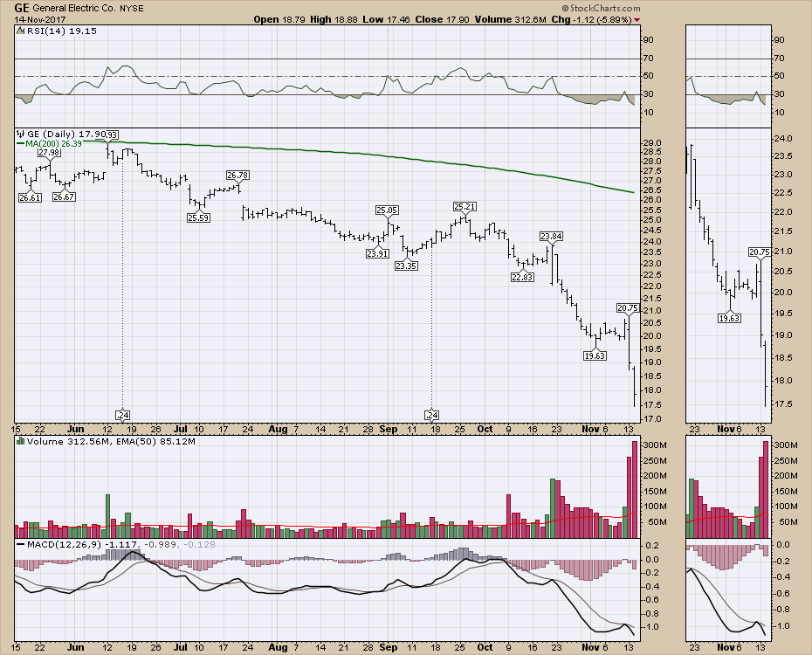Click the volume bars icon beside Volume 312.56M

coord(21,441)
